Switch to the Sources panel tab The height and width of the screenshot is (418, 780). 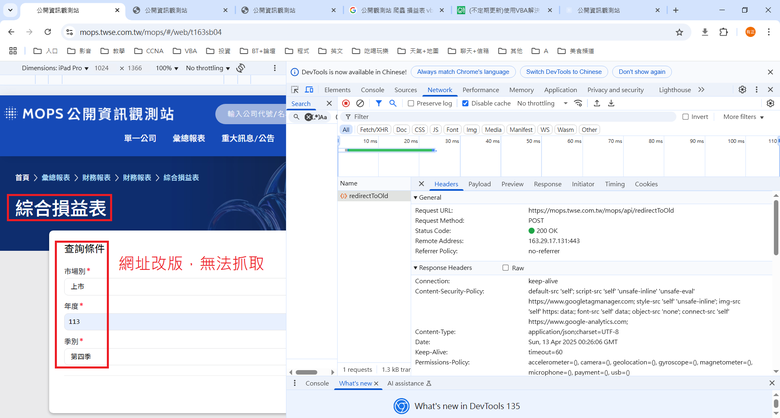pyautogui.click(x=405, y=90)
